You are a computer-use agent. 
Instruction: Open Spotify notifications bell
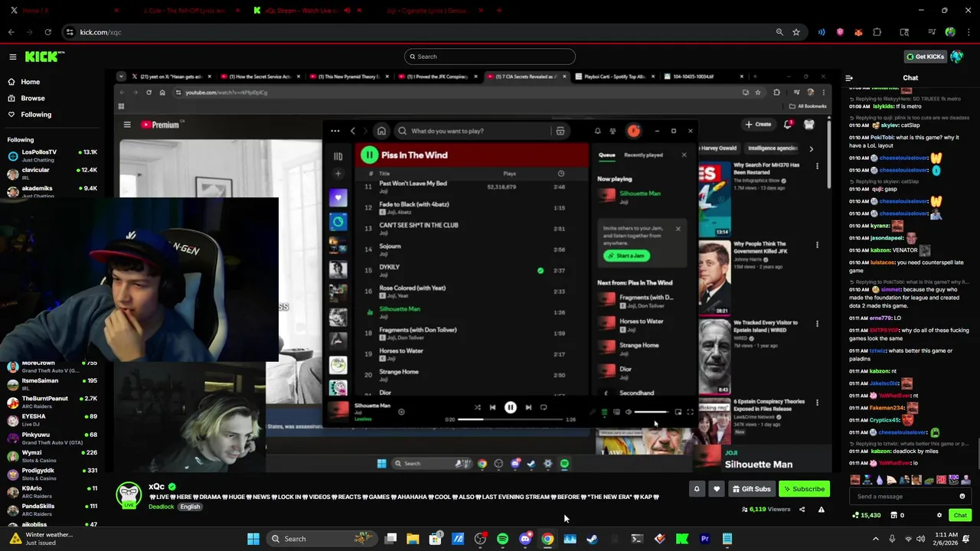[x=598, y=131]
